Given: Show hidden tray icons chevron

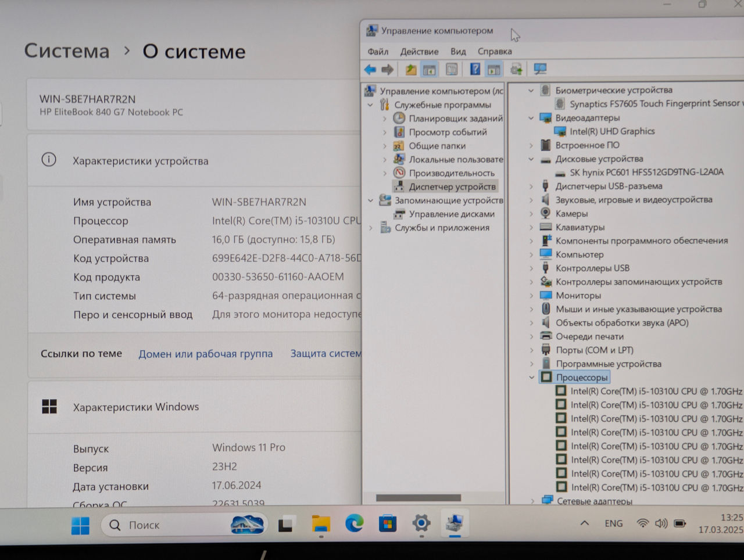Looking at the screenshot, I should click(x=585, y=523).
